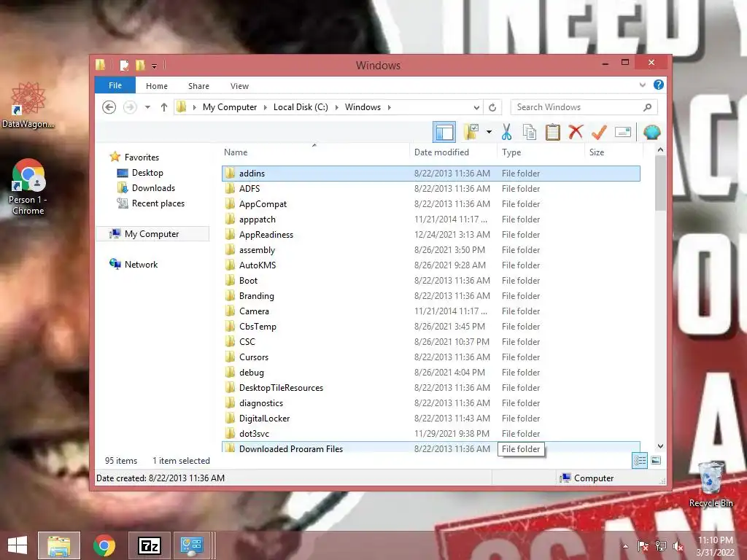Viewport: 747px width, 560px height.
Task: Expand address bar history dropdown
Action: 476,107
